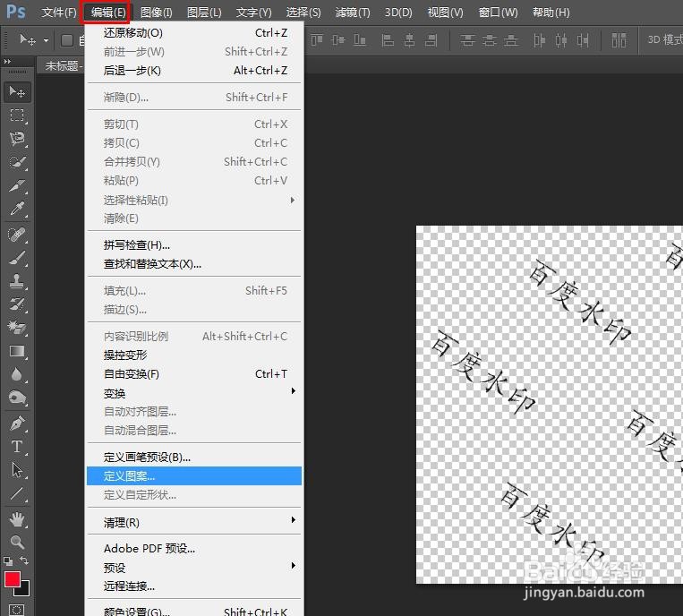Choose 操控变形 menu entry
The width and height of the screenshot is (683, 616).
[194, 355]
